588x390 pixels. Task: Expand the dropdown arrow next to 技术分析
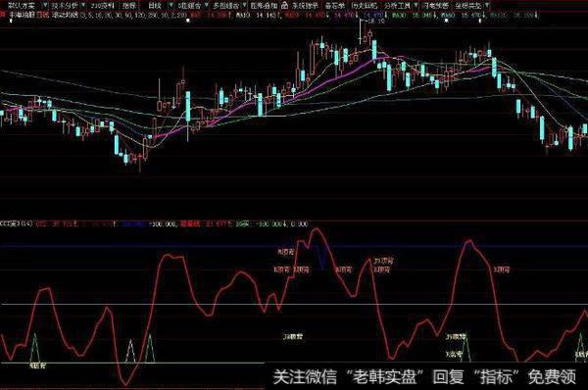click(x=82, y=6)
